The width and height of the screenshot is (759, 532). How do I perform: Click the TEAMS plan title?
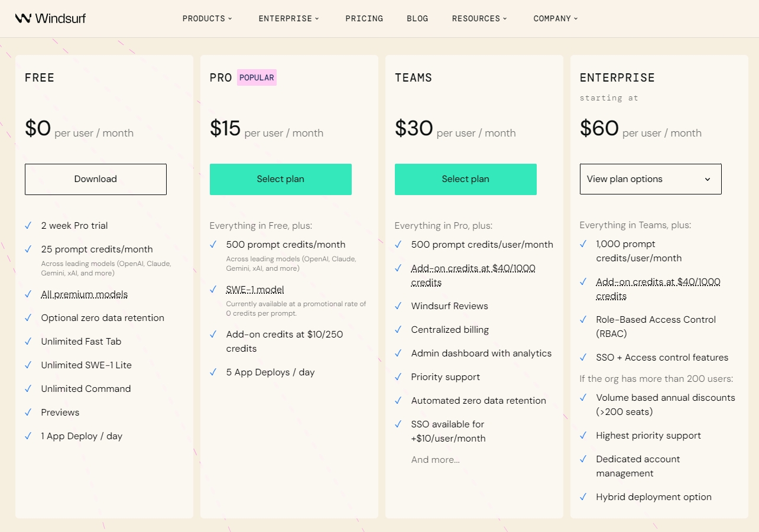(x=413, y=78)
